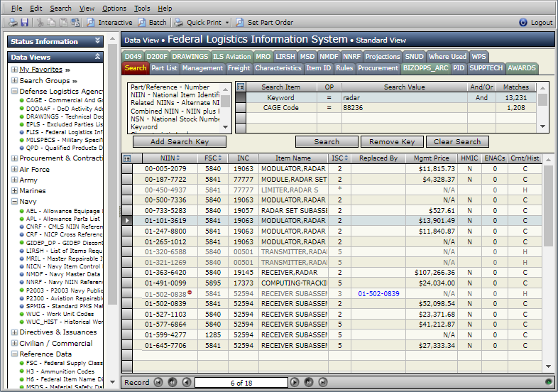Click the Cut scissors icon

(x=40, y=23)
